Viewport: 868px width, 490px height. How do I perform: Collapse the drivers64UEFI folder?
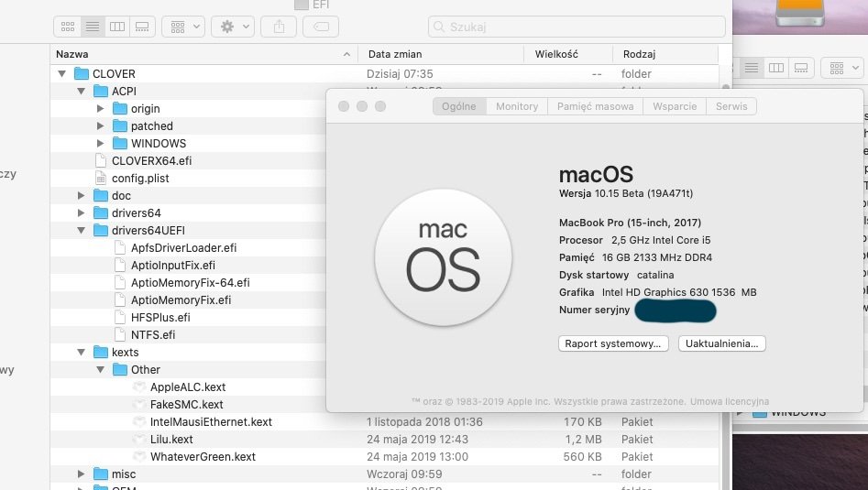(82, 231)
